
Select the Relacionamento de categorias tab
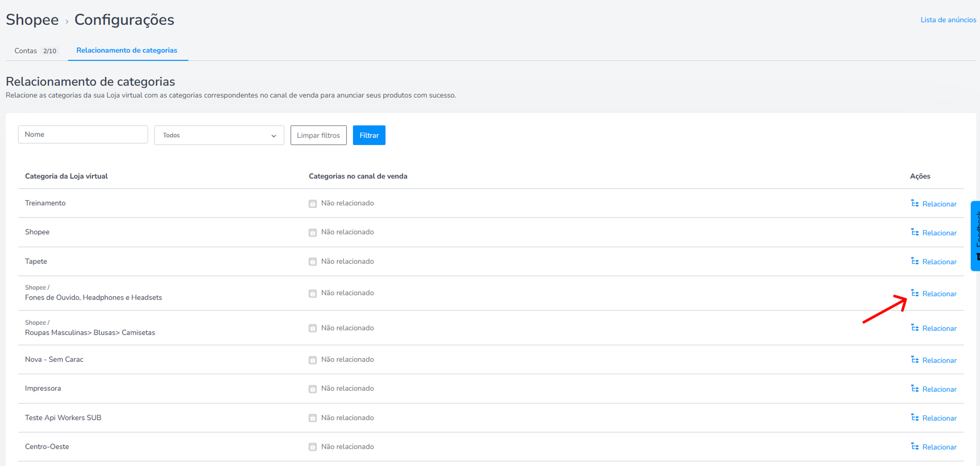(127, 50)
